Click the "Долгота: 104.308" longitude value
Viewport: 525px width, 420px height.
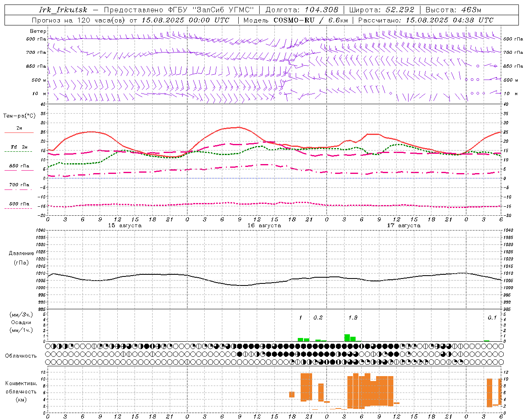click(x=302, y=10)
